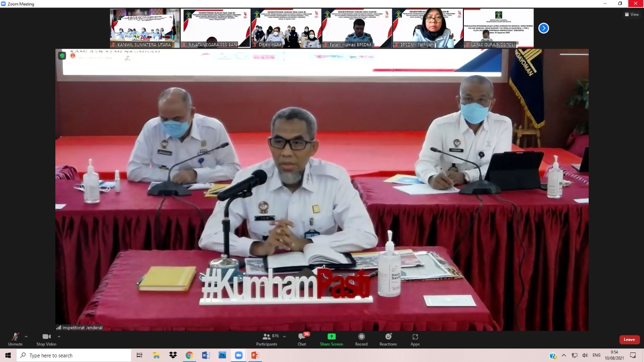
Task: Open video options via the Stop Video chevron
Action: pyautogui.click(x=59, y=336)
